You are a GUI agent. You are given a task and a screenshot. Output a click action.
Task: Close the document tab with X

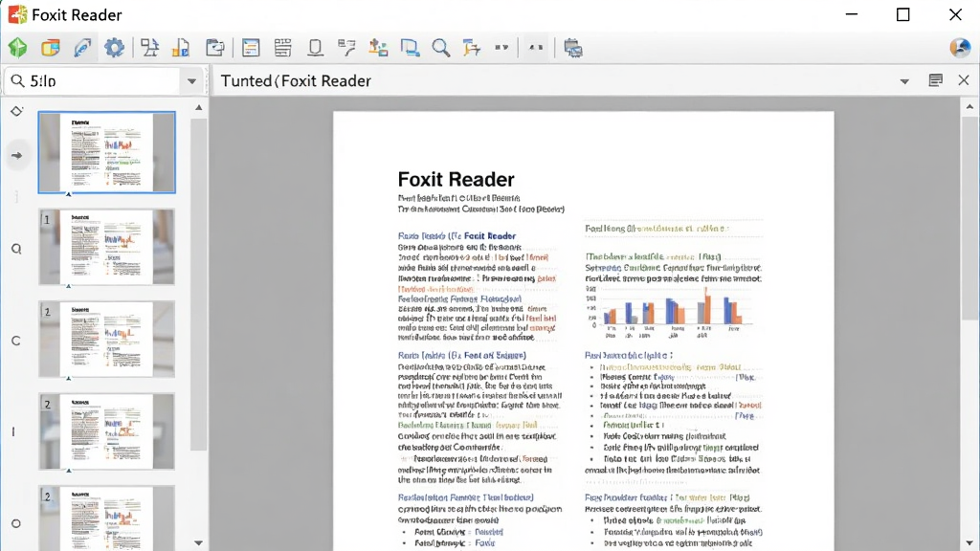[964, 80]
